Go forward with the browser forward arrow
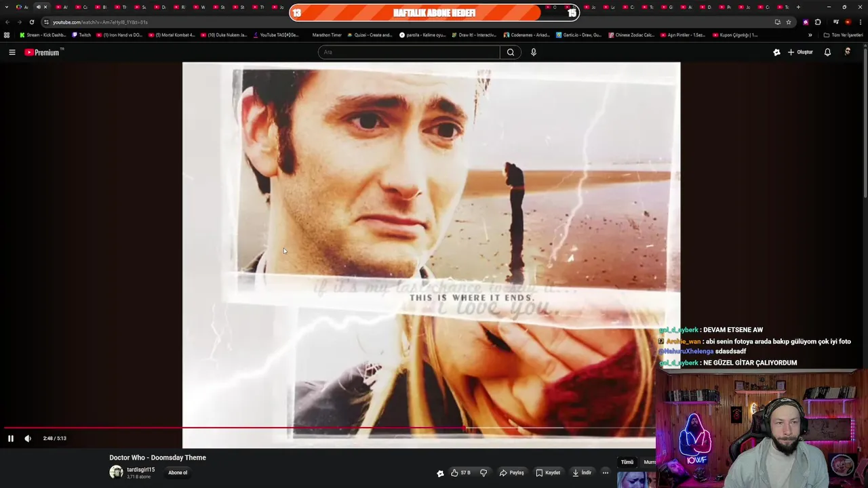This screenshot has width=868, height=488. point(19,22)
